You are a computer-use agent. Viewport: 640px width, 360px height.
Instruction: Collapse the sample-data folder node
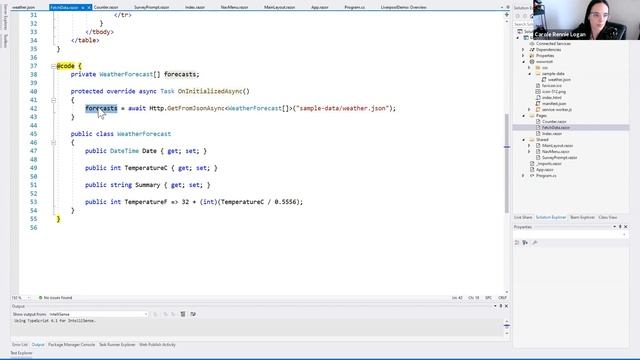point(530,73)
